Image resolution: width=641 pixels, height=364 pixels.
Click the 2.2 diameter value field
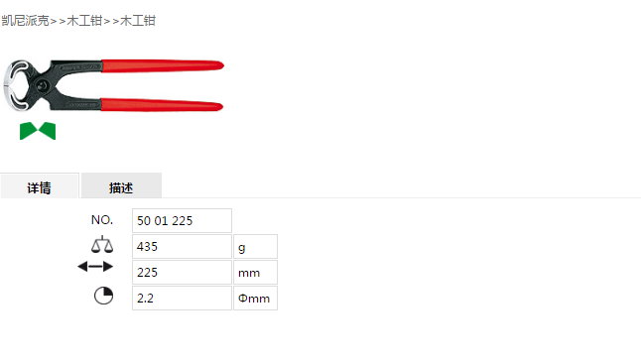coord(182,298)
